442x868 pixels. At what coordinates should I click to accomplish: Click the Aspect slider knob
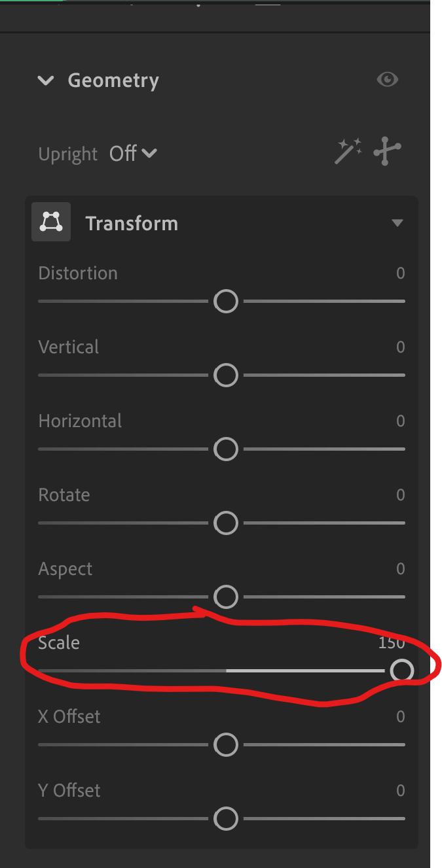(226, 597)
